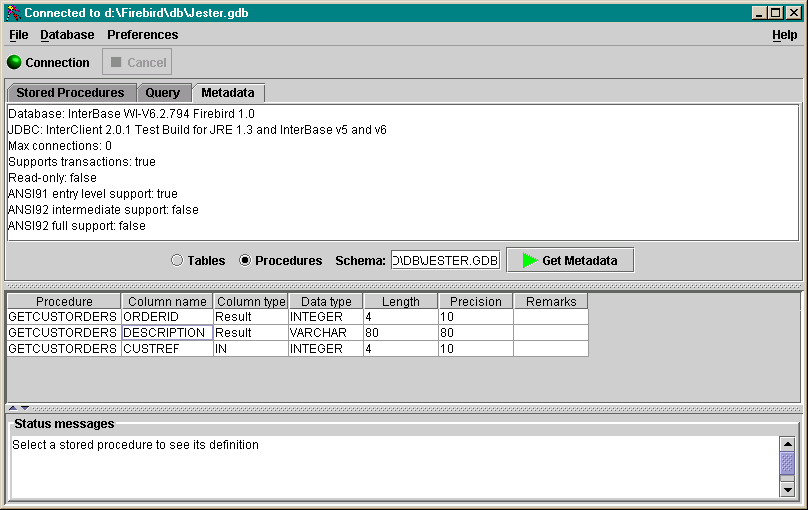Open the Help menu
808x510 pixels.
784,35
